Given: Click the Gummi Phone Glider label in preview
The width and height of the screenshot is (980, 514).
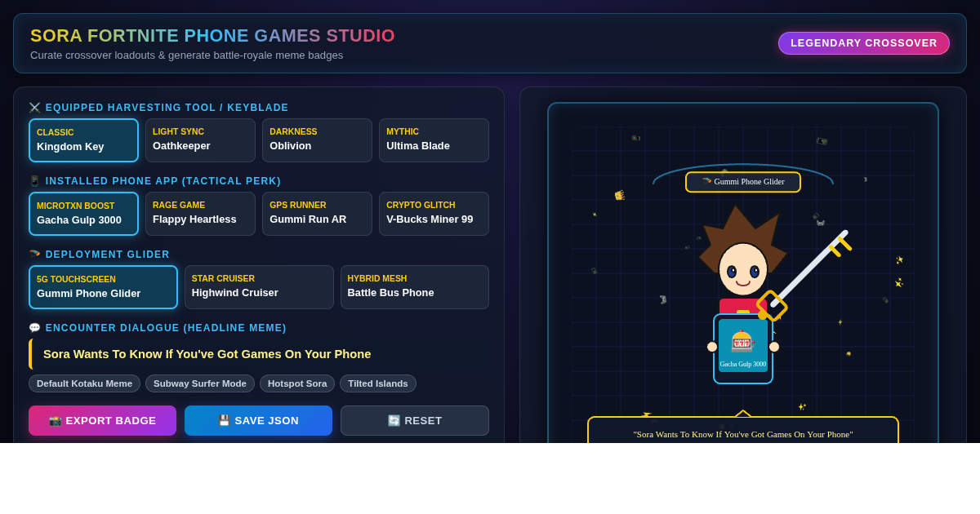Looking at the screenshot, I should point(743,182).
